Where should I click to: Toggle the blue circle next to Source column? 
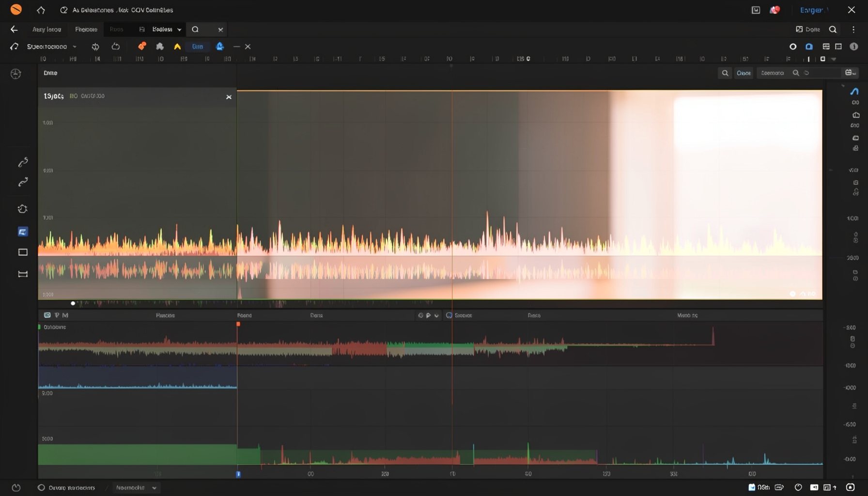click(449, 315)
